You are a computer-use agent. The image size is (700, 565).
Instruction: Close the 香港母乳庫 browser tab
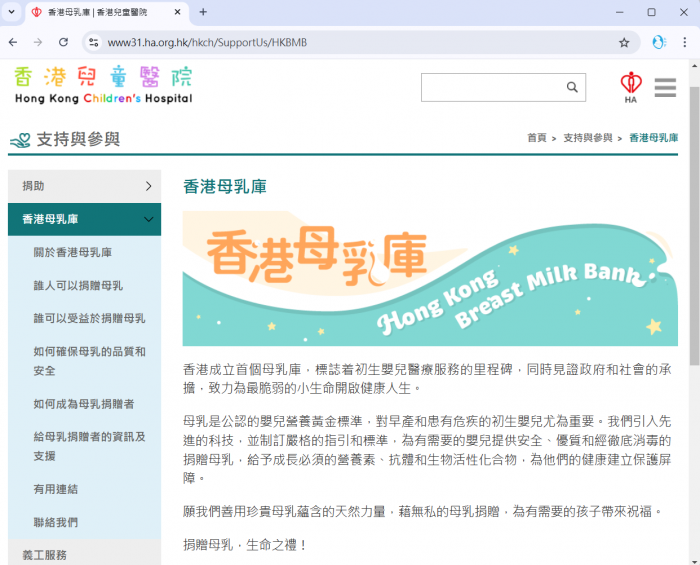pyautogui.click(x=177, y=12)
